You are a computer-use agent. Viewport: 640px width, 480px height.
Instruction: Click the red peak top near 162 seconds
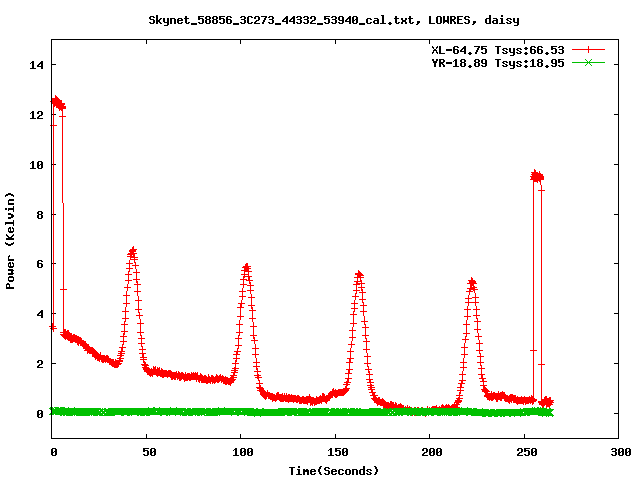[359, 275]
